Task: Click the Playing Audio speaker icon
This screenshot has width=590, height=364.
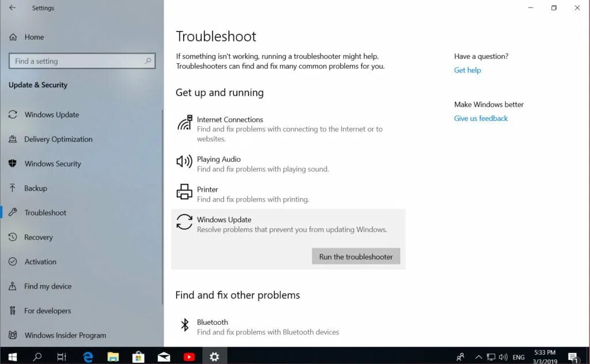Action: click(184, 161)
